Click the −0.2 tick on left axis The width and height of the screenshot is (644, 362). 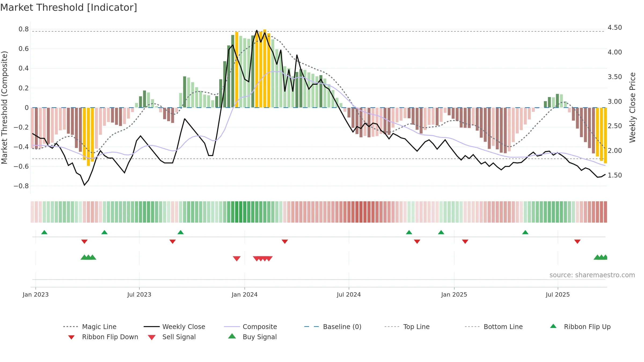(21, 127)
